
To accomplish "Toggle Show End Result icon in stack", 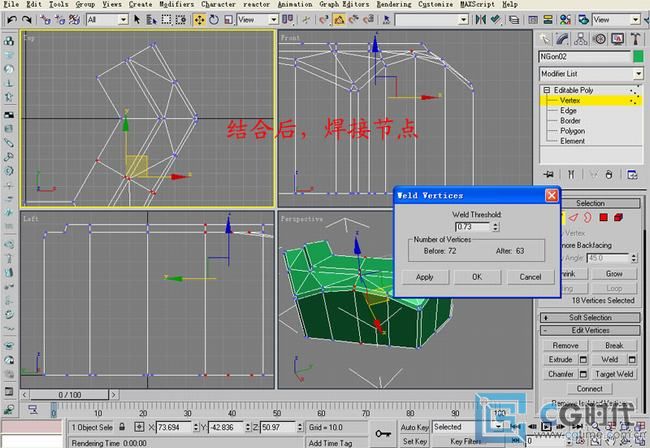I will point(571,174).
